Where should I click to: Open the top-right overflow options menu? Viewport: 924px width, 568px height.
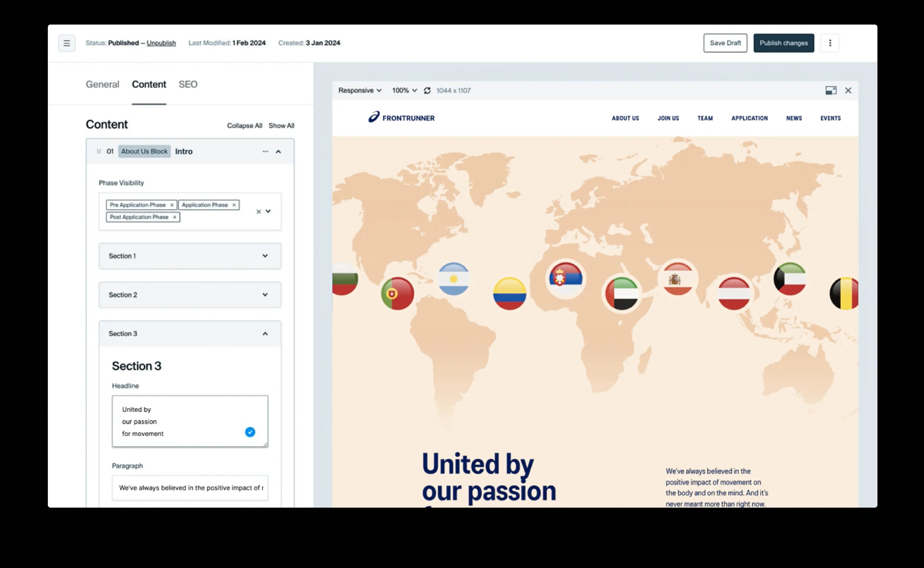[x=830, y=43]
